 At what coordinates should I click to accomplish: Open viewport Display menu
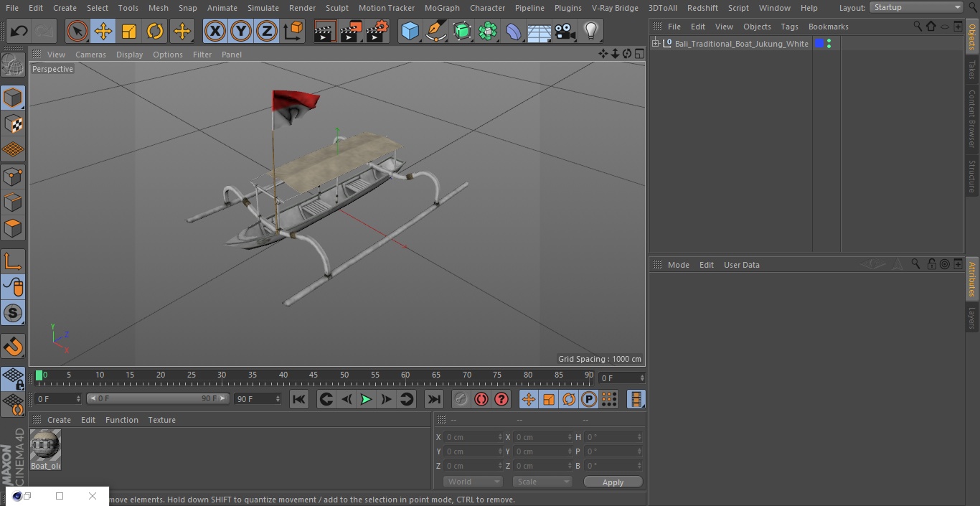pos(129,55)
